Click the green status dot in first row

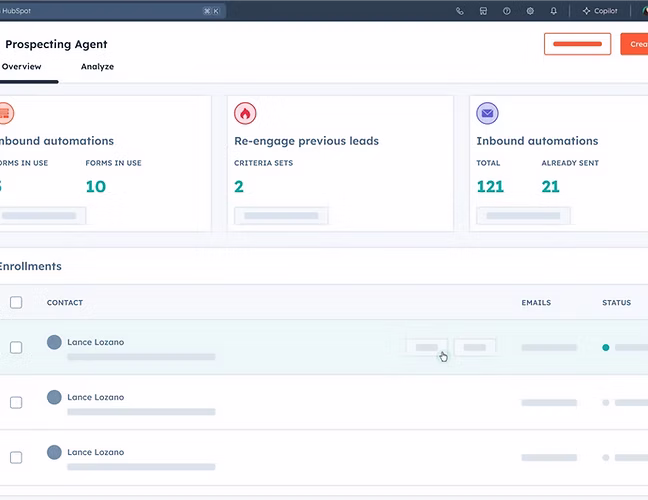pyautogui.click(x=606, y=348)
